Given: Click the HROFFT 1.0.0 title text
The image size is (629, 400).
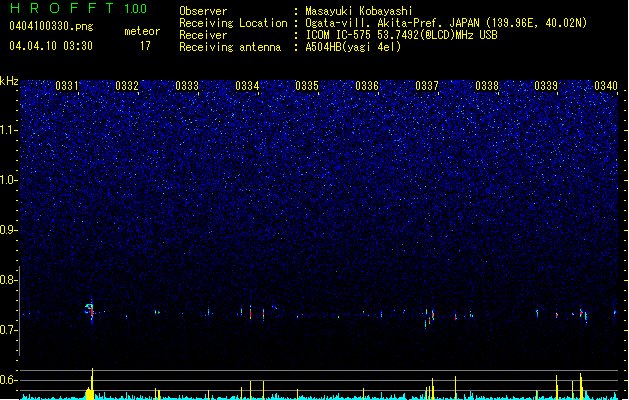Looking at the screenshot, I should (78, 8).
